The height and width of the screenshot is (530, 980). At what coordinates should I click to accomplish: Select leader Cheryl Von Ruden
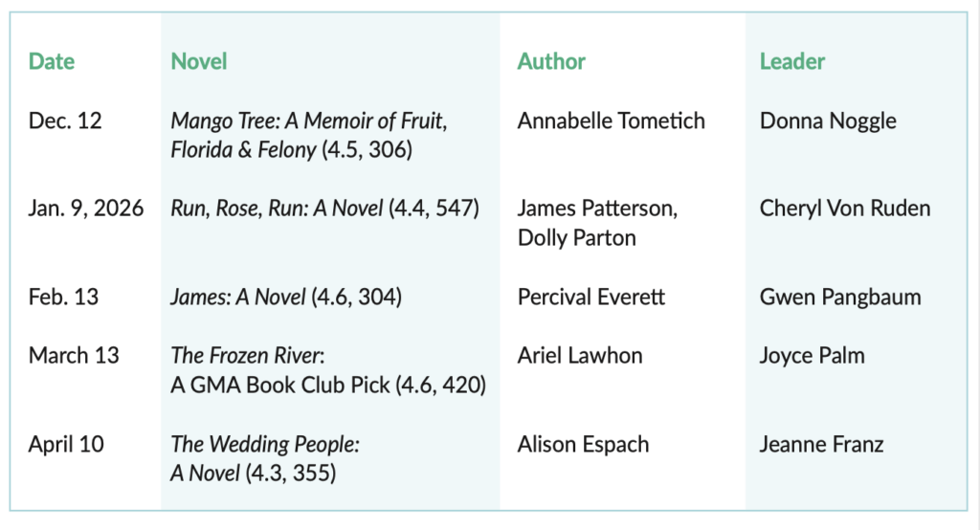coord(845,209)
